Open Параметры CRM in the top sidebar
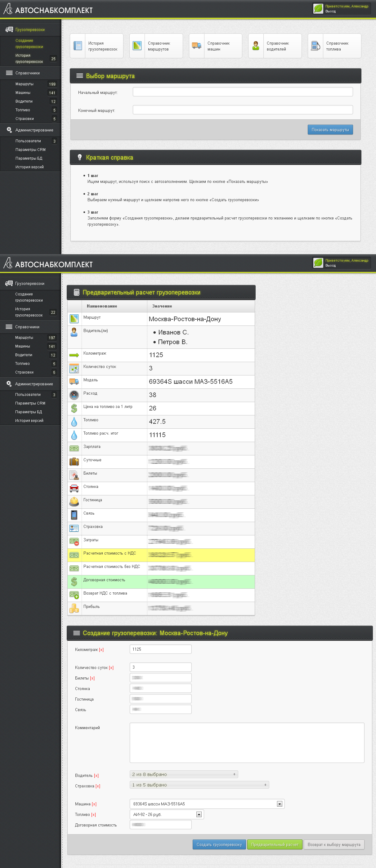The image size is (376, 868). pos(30,150)
